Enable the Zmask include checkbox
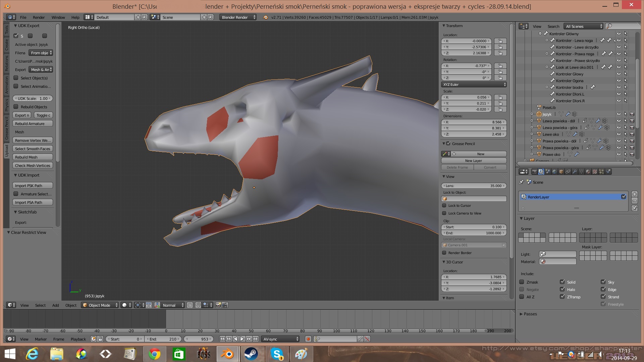 (522, 282)
